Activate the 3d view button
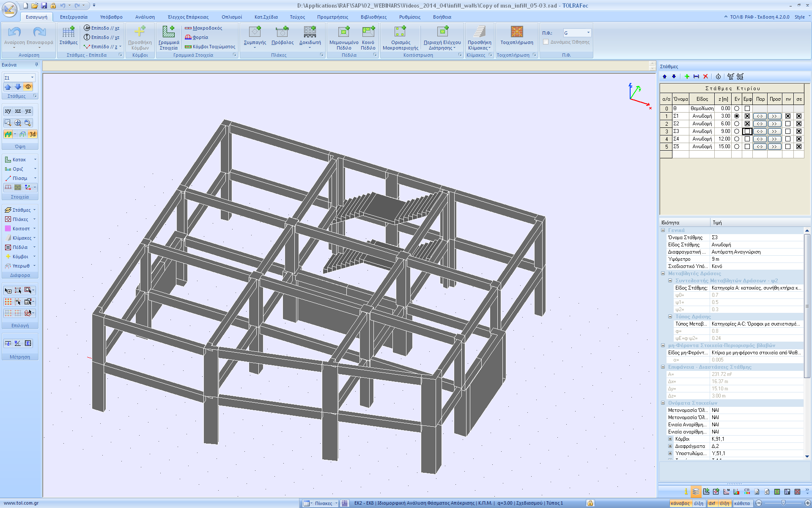The image size is (812, 508). point(33,134)
